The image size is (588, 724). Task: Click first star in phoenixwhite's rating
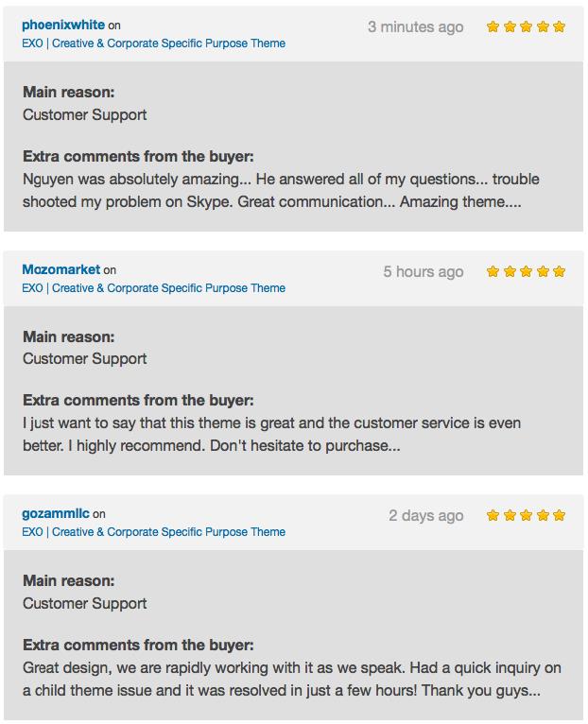(493, 26)
